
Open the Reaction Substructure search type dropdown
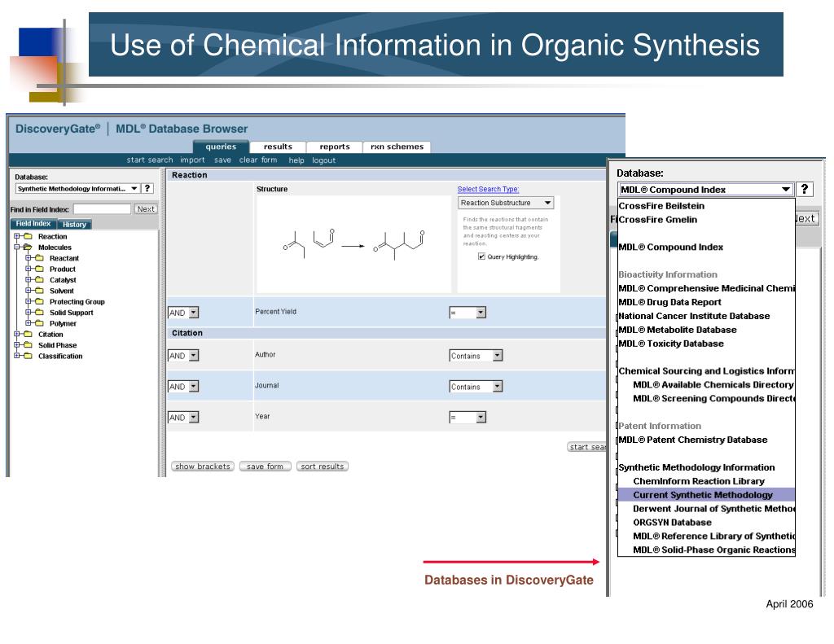[x=506, y=203]
